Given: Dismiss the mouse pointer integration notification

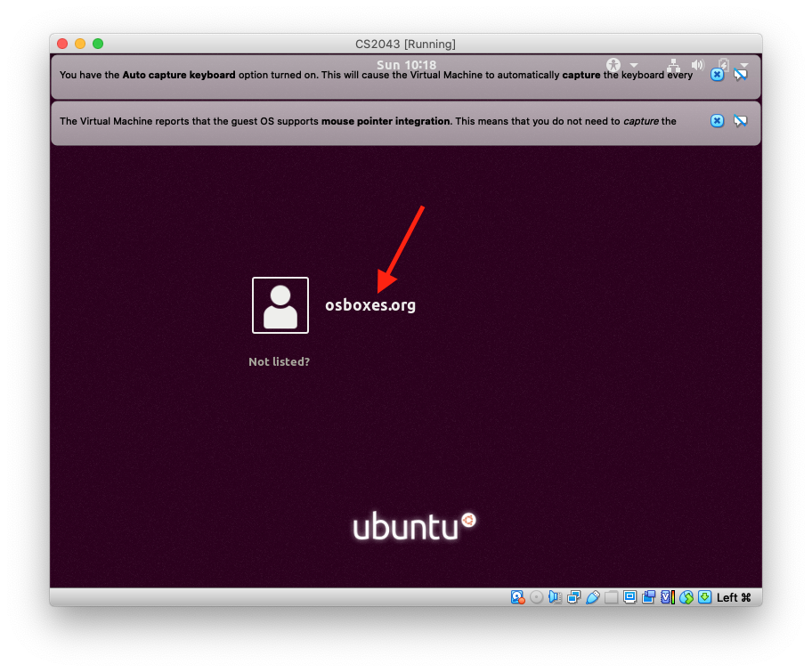Looking at the screenshot, I should (x=717, y=121).
